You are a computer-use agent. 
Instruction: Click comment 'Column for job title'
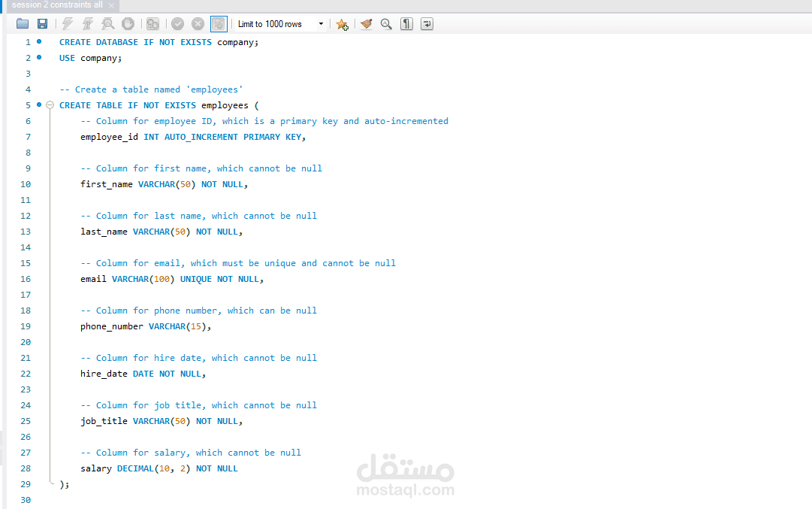tap(198, 405)
